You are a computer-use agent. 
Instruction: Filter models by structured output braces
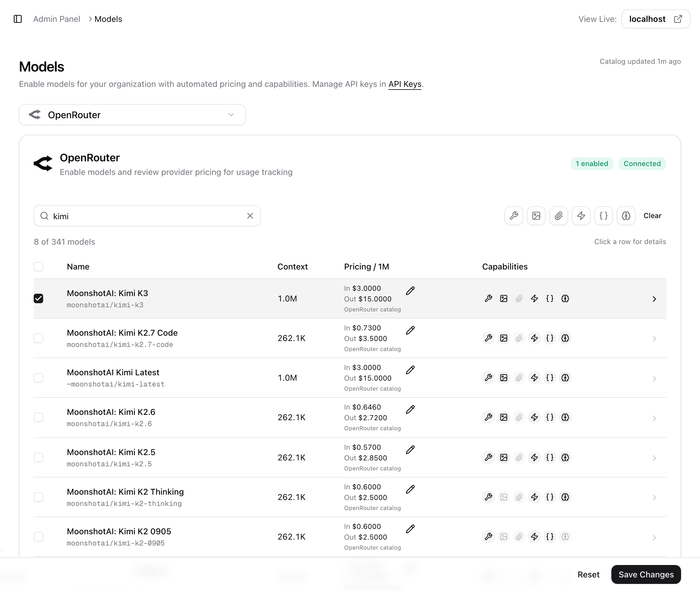click(604, 216)
